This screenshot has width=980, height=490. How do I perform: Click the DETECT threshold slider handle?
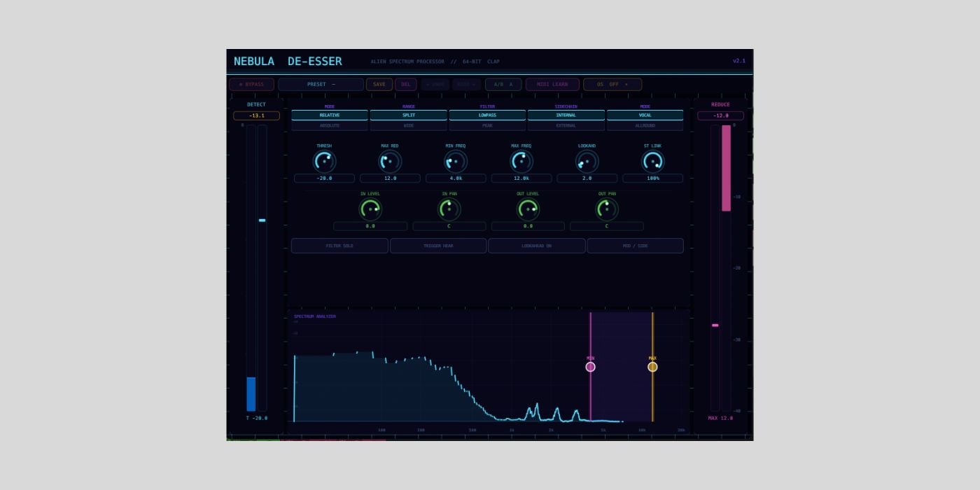point(262,220)
